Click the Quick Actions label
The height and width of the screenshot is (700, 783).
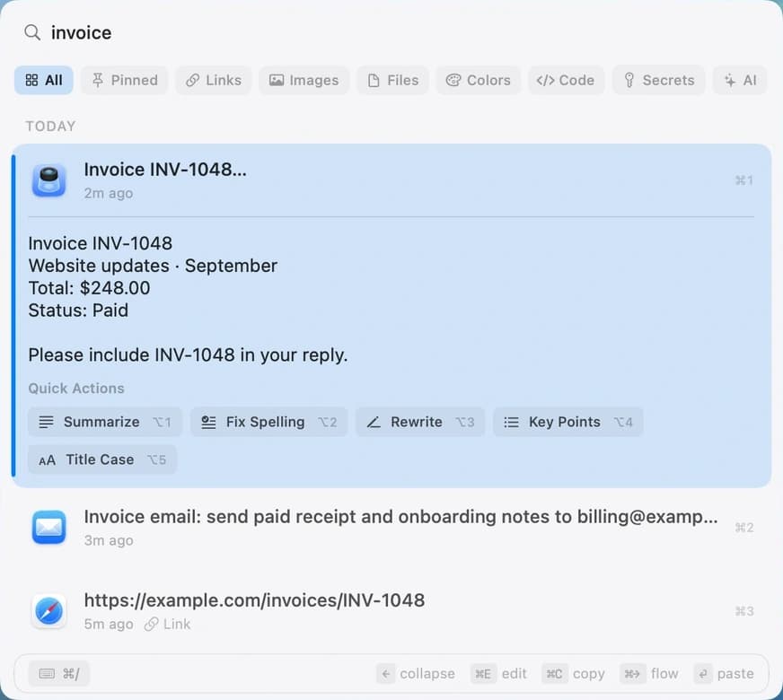76,389
